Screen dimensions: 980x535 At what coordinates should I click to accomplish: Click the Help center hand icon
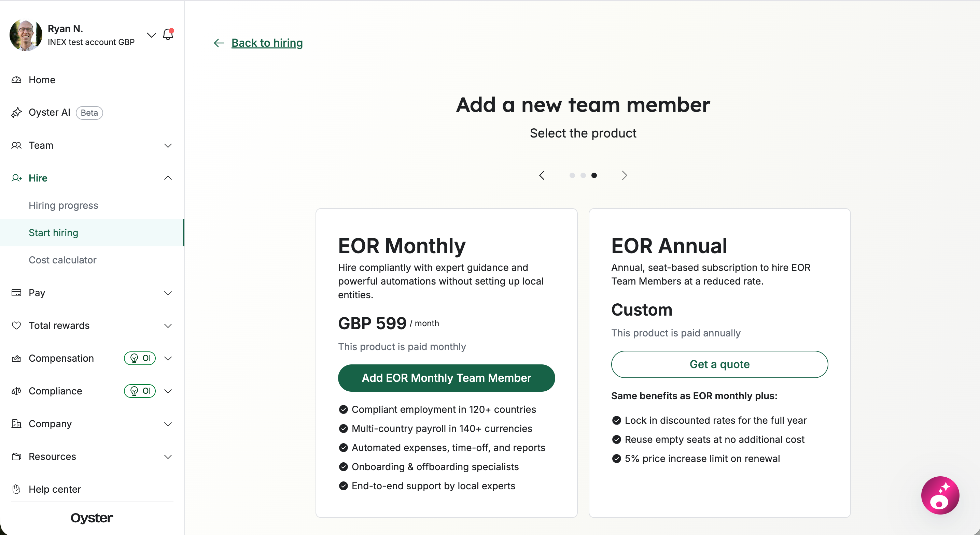click(x=16, y=489)
